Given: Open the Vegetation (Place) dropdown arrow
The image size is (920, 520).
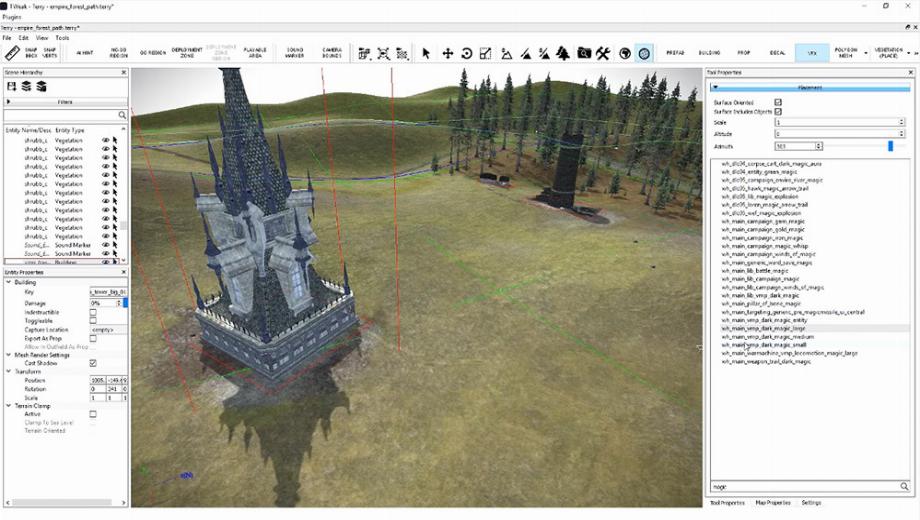Looking at the screenshot, I should [x=909, y=53].
